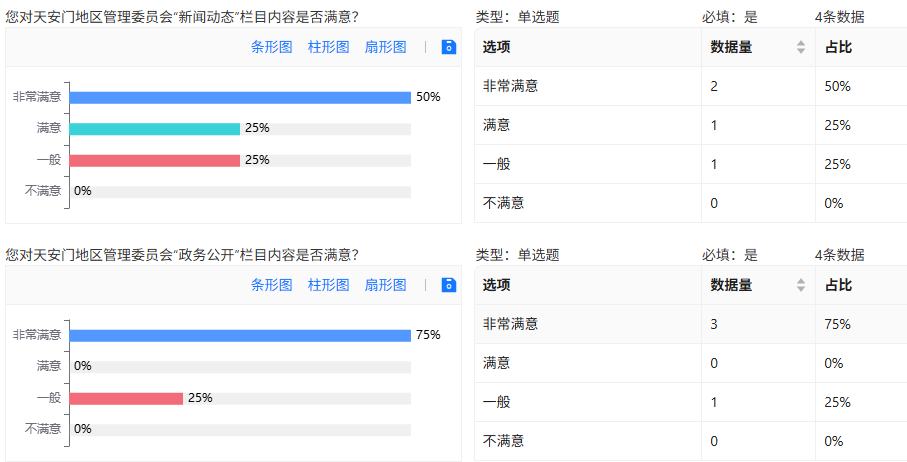Click the save icon on the 政务公开 chart

pyautogui.click(x=449, y=285)
